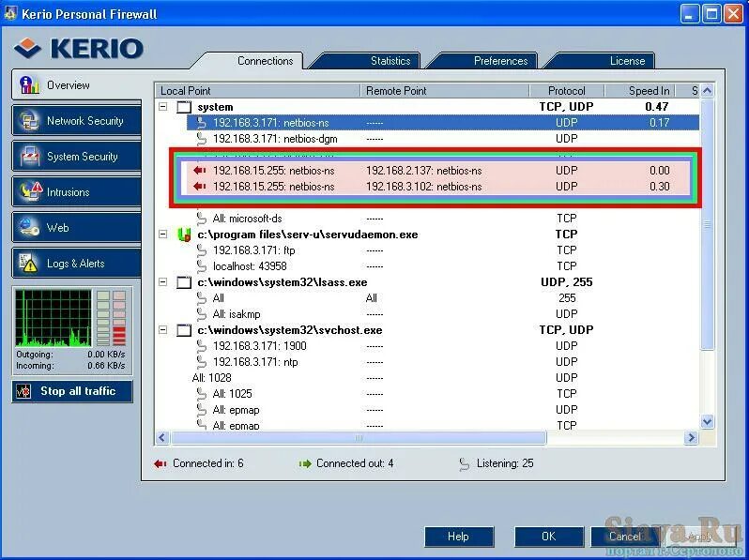Image resolution: width=749 pixels, height=560 pixels.
Task: Select the highlighted 192.168.3.171: netbios-ns row
Action: point(443,123)
